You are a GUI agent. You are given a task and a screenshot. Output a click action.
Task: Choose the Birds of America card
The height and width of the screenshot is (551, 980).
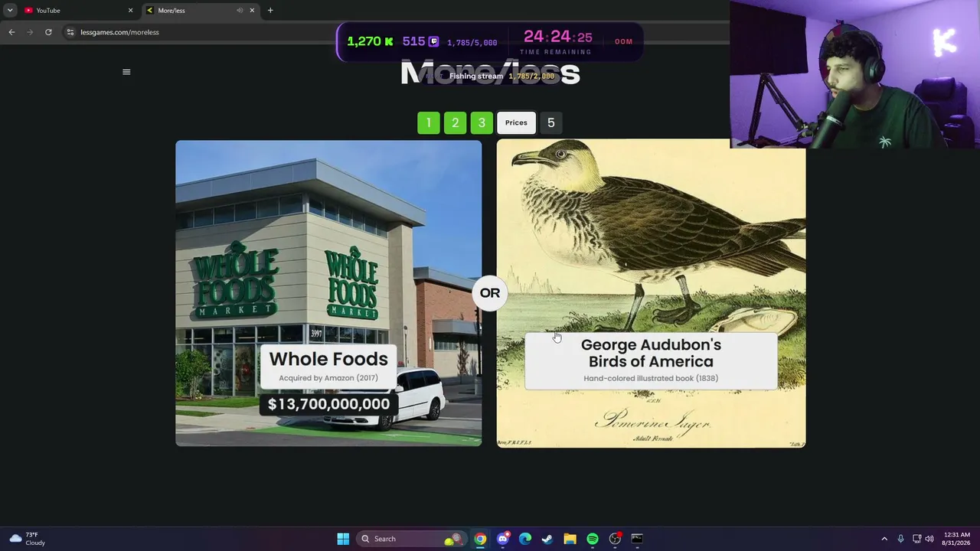[651, 293]
